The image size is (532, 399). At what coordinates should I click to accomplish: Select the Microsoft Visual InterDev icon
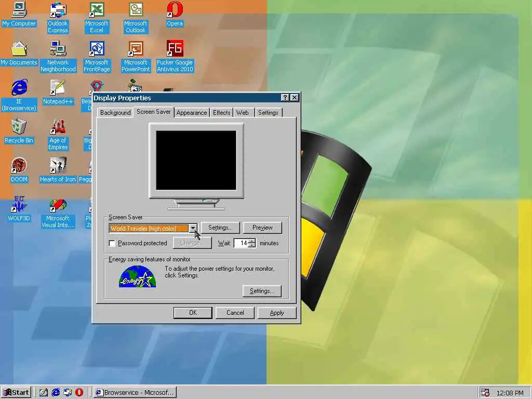click(x=58, y=212)
